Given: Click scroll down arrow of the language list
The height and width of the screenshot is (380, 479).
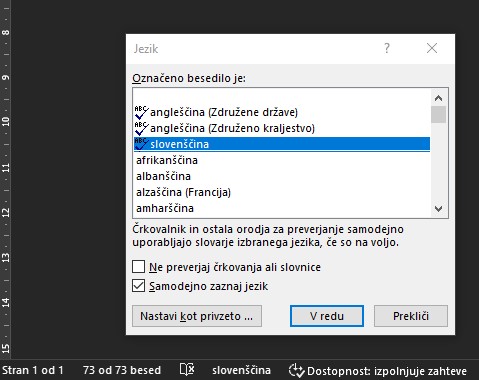Looking at the screenshot, I should [438, 209].
